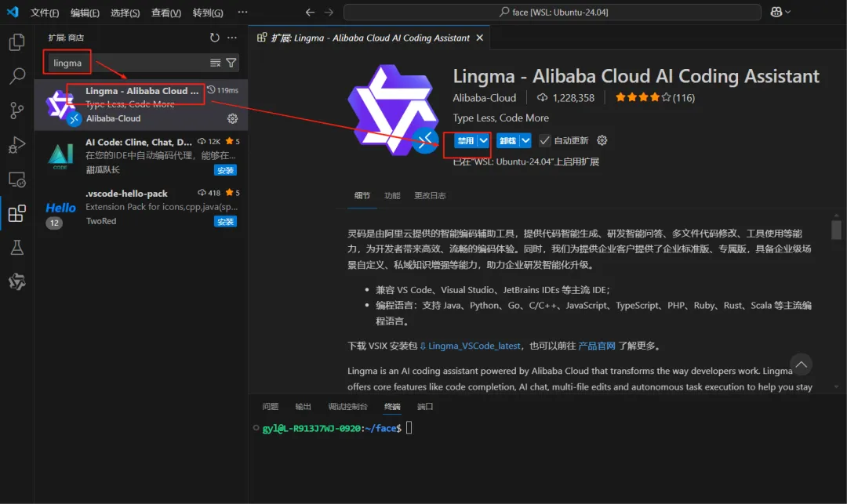The height and width of the screenshot is (504, 847).
Task: Select .vscode-hello-pack list item
Action: [141, 207]
